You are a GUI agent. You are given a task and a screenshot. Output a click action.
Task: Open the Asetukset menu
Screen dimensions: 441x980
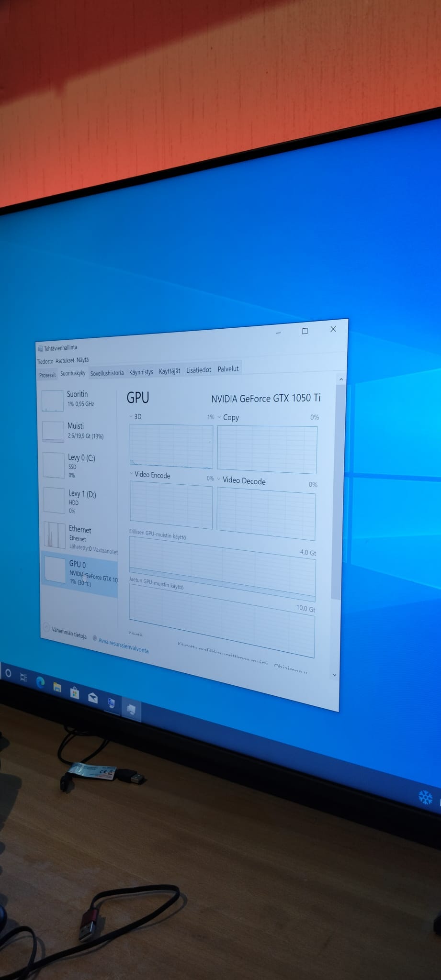click(65, 361)
